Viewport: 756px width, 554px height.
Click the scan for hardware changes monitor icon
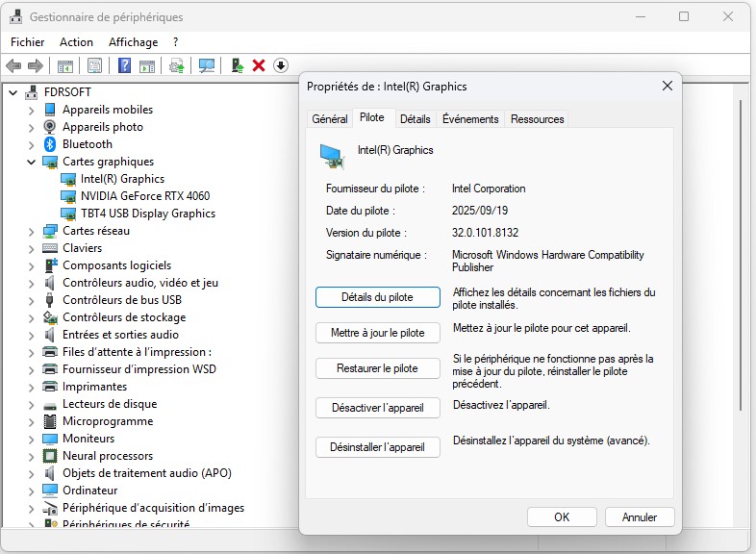point(206,65)
